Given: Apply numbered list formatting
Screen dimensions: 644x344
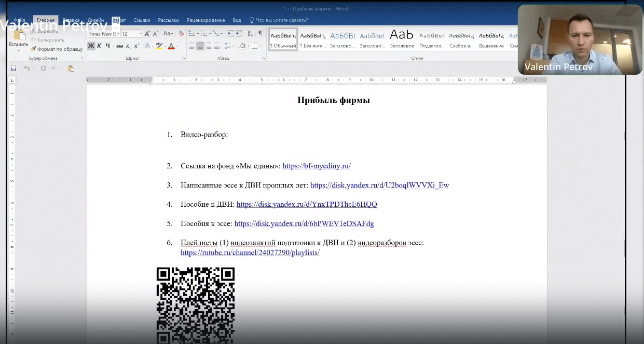Looking at the screenshot, I should click(204, 34).
